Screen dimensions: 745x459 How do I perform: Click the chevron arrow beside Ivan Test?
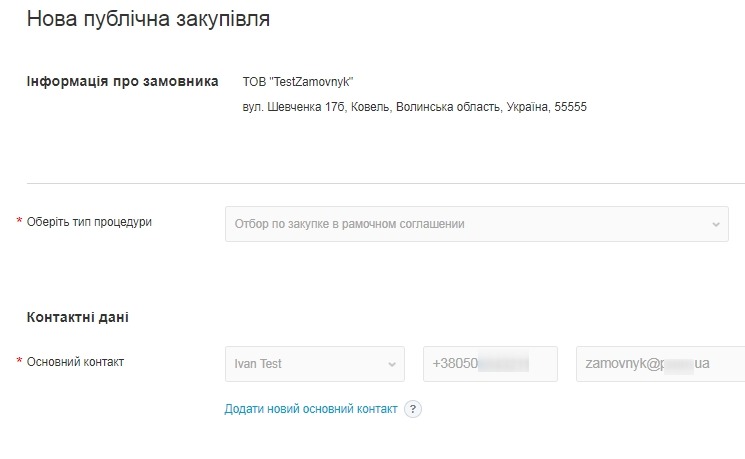392,364
